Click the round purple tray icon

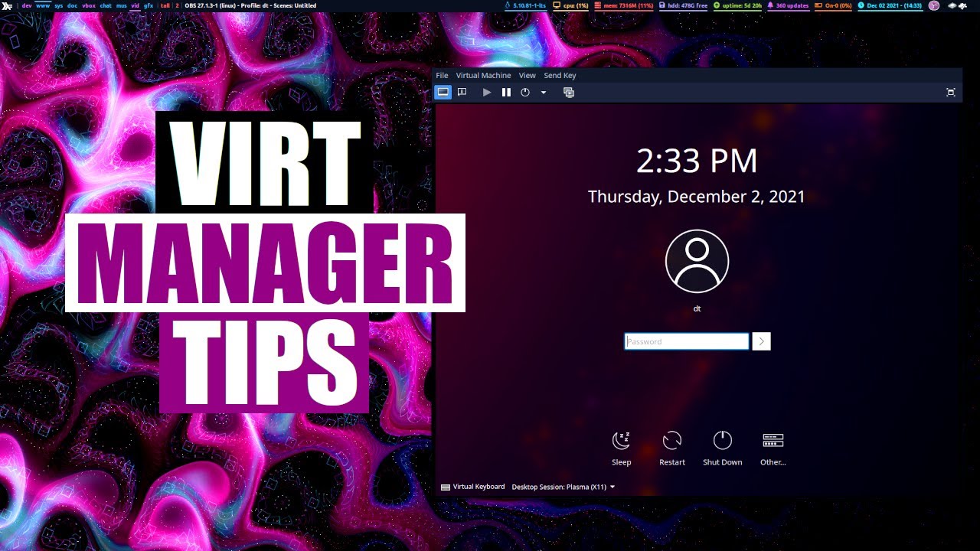click(x=934, y=5)
